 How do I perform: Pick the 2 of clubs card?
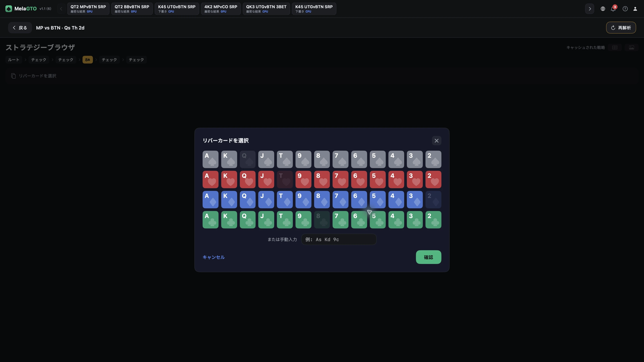(x=433, y=220)
